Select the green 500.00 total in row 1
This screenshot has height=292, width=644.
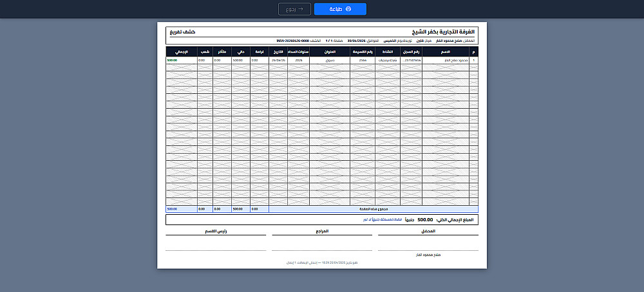172,60
